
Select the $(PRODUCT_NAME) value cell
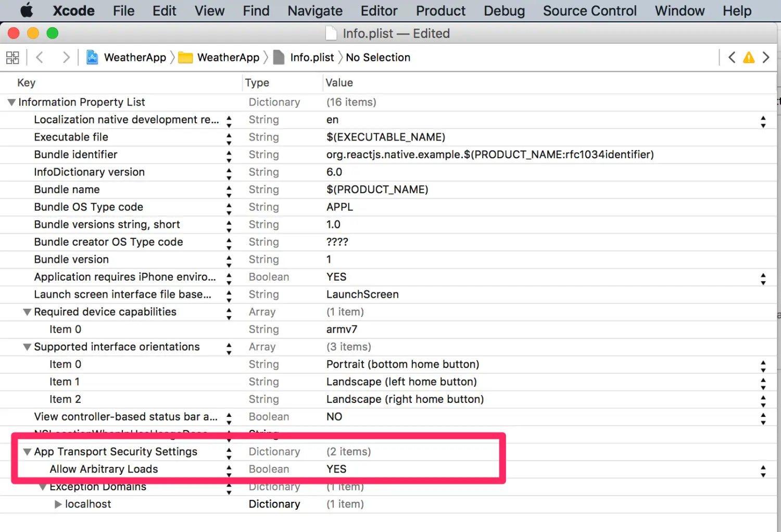[x=377, y=190]
